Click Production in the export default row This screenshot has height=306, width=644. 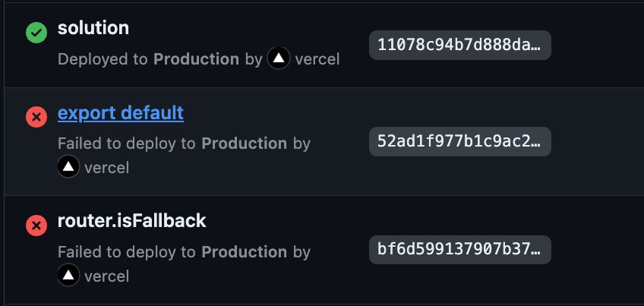tap(245, 144)
